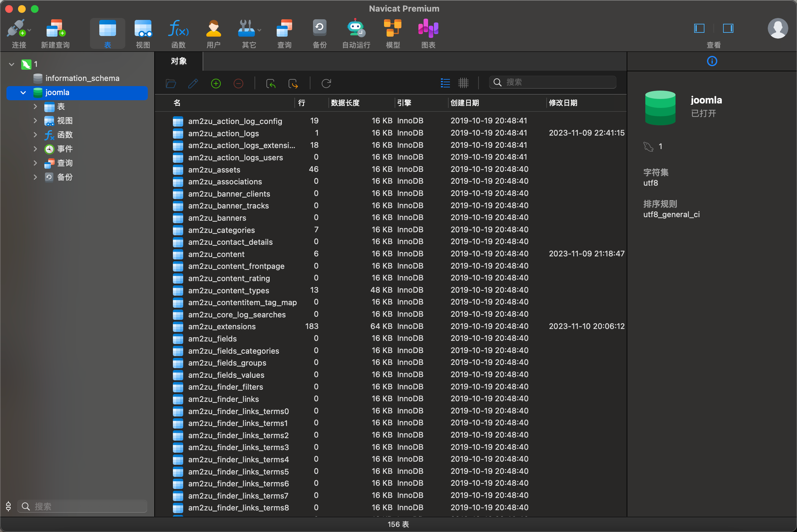Select the 对象 tab
The height and width of the screenshot is (532, 797).
[179, 61]
